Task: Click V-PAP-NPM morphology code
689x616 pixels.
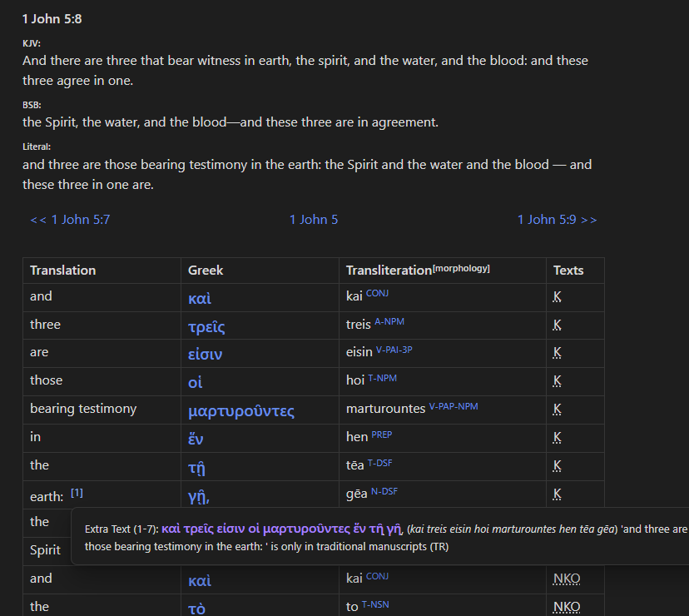Action: point(454,406)
